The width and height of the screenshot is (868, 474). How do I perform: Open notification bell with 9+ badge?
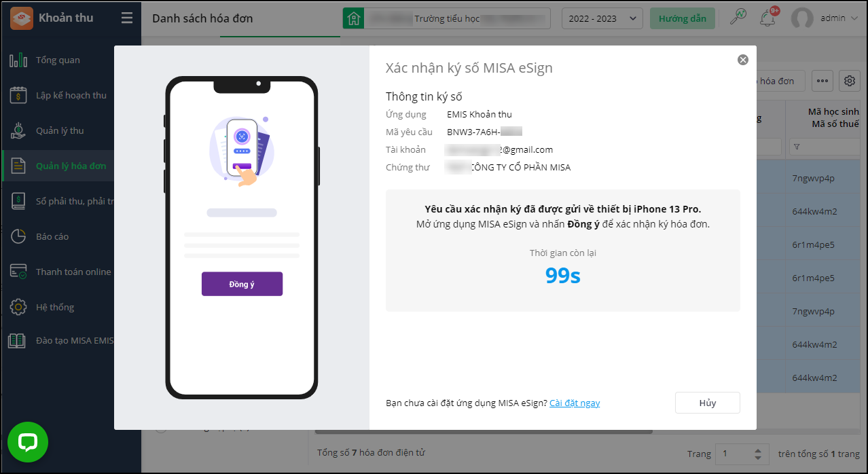click(768, 18)
